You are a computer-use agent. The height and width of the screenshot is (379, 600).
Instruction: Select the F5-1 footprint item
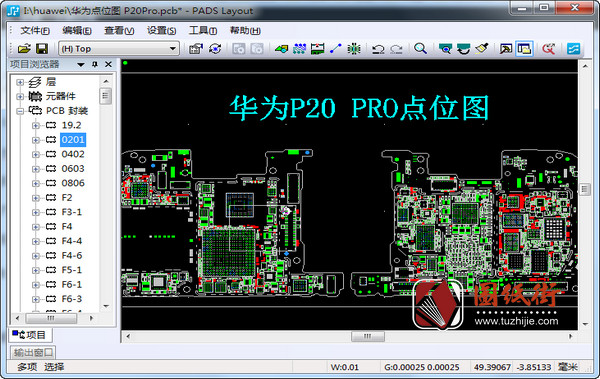point(72,270)
